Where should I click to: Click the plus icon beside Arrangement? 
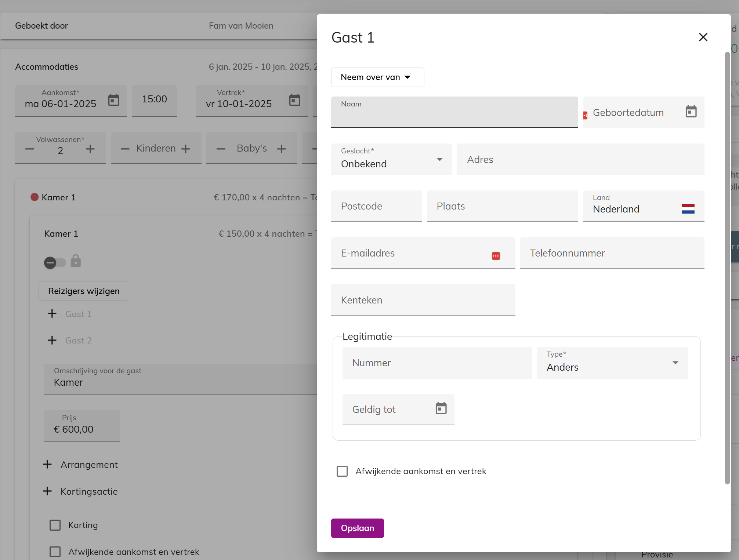pos(47,464)
